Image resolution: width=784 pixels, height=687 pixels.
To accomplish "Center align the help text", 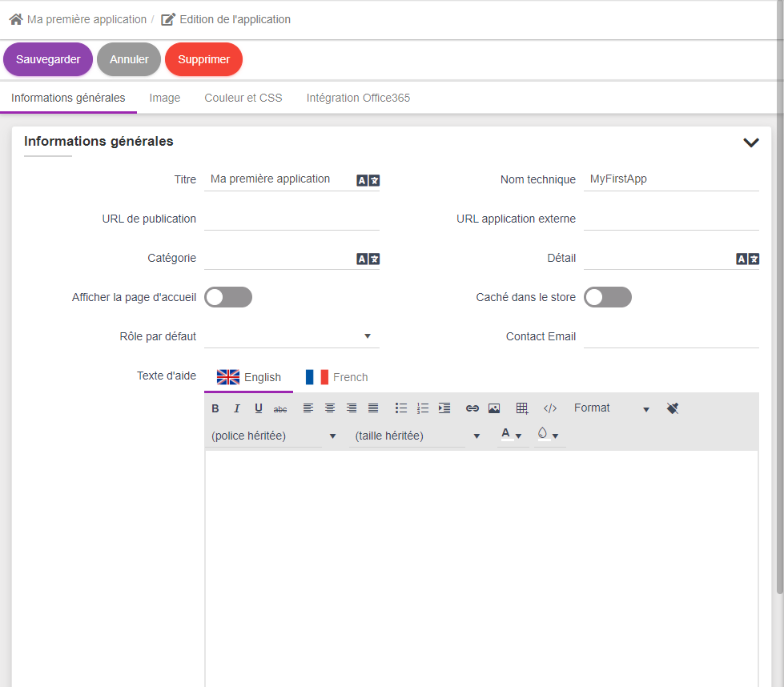I will (330, 408).
